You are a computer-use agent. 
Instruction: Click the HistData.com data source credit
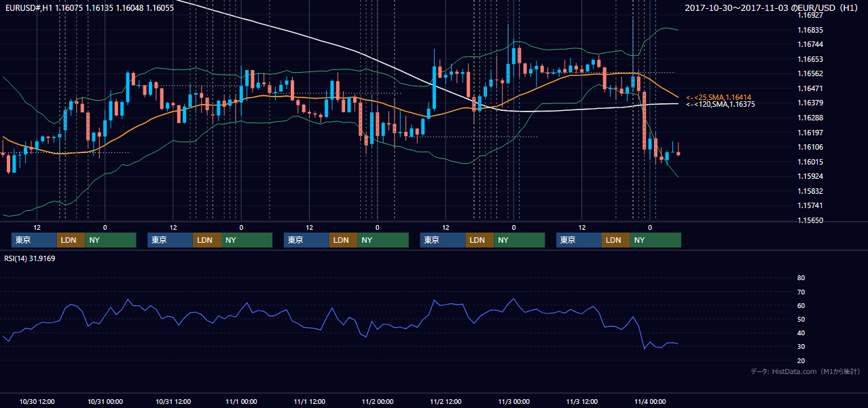pos(806,371)
